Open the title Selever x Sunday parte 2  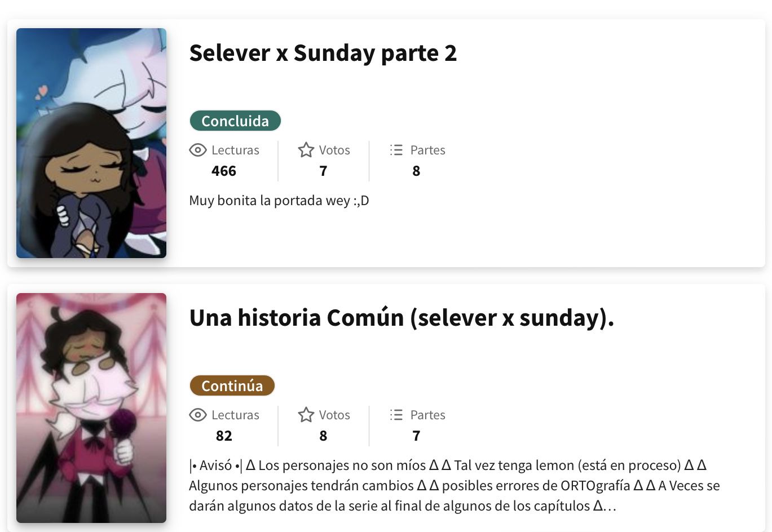coord(323,53)
